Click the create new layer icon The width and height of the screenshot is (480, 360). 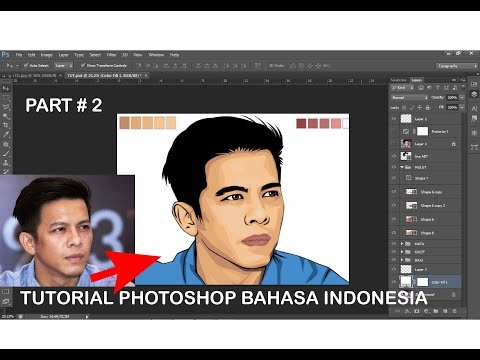(445, 311)
